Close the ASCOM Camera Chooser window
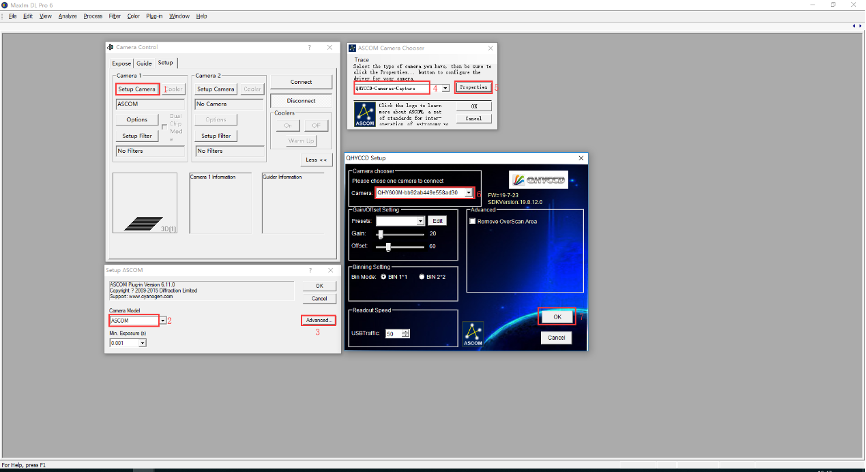The height and width of the screenshot is (472, 866). click(490, 48)
